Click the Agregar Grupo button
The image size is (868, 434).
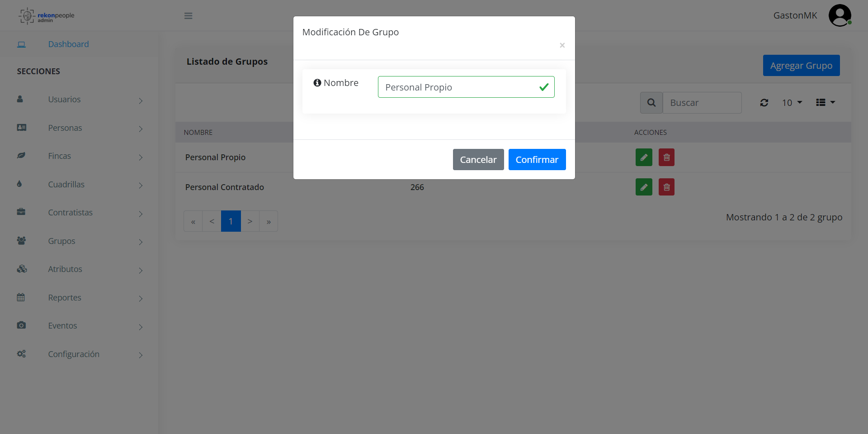[x=801, y=66]
